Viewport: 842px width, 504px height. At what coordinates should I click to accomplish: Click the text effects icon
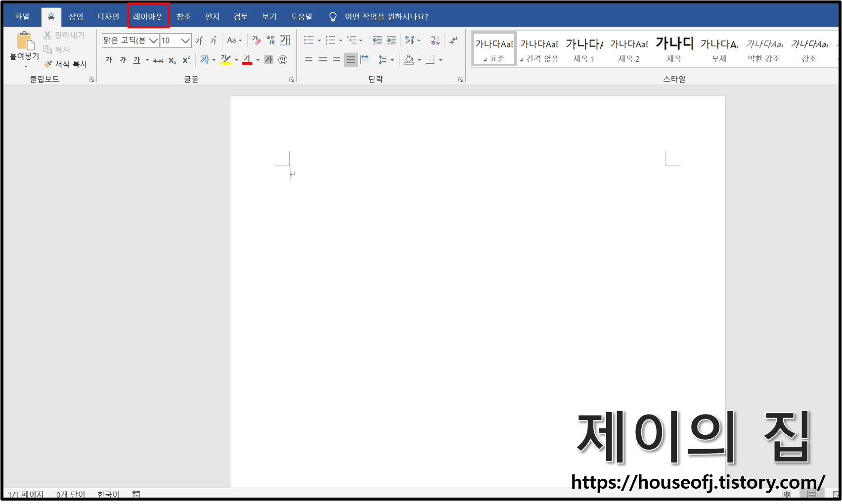205,60
